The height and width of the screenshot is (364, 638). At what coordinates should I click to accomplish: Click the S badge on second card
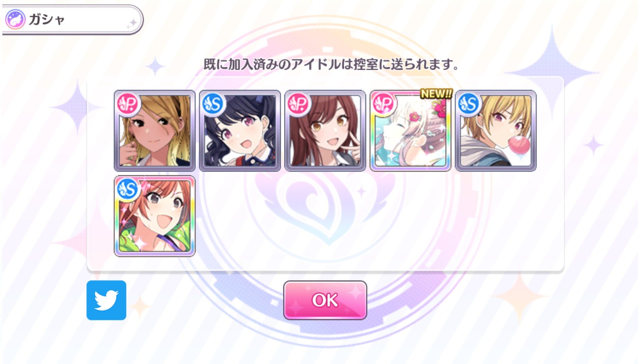click(213, 104)
